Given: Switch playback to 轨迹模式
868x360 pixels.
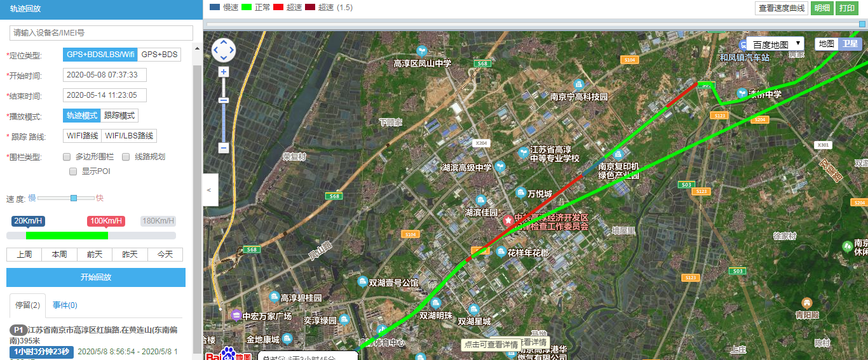Looking at the screenshot, I should (82, 116).
